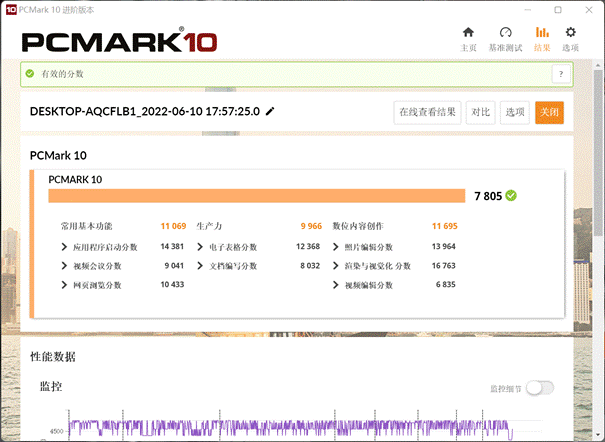The image size is (605, 442).
Task: Expand 照片编辑分数 row
Action: (336, 246)
